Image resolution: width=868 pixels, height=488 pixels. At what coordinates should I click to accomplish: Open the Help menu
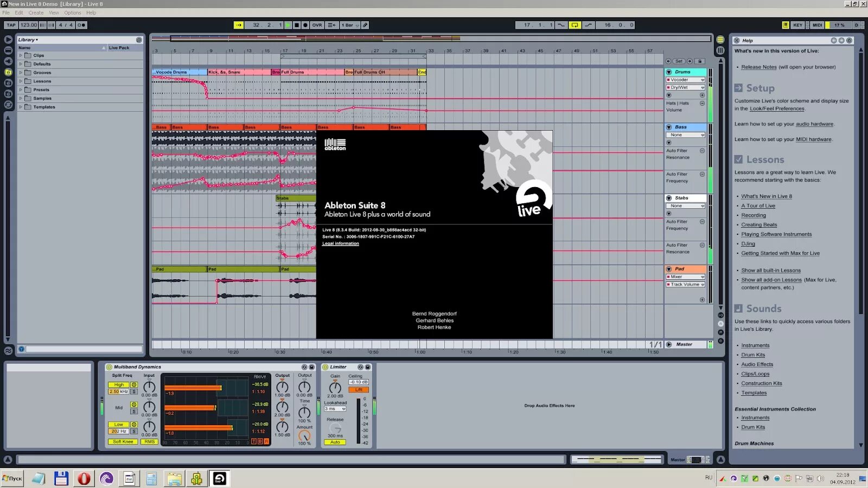point(91,13)
